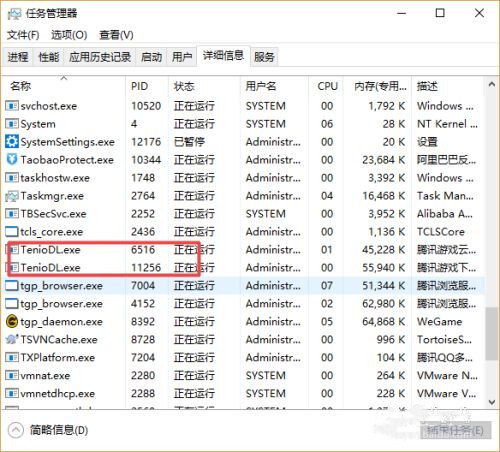Select the Taskmgr.exe process icon
The image size is (500, 452).
[x=12, y=196]
